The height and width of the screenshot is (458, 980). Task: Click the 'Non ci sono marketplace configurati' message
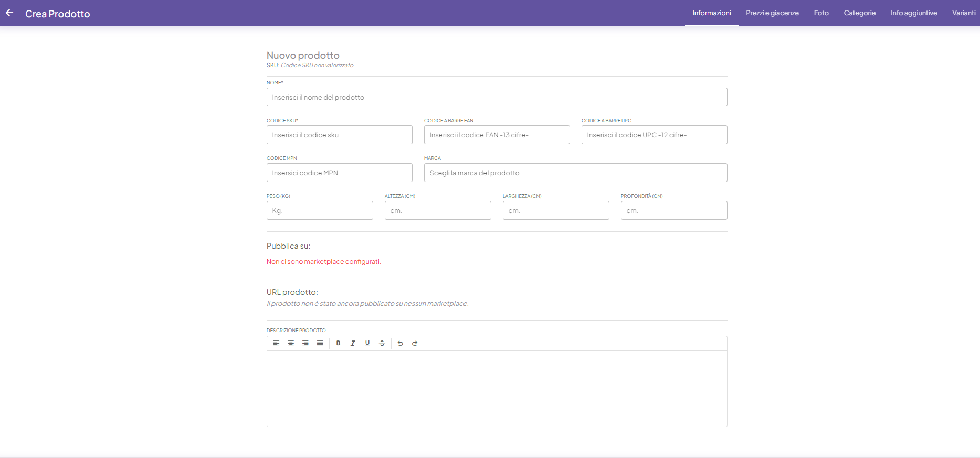(324, 262)
